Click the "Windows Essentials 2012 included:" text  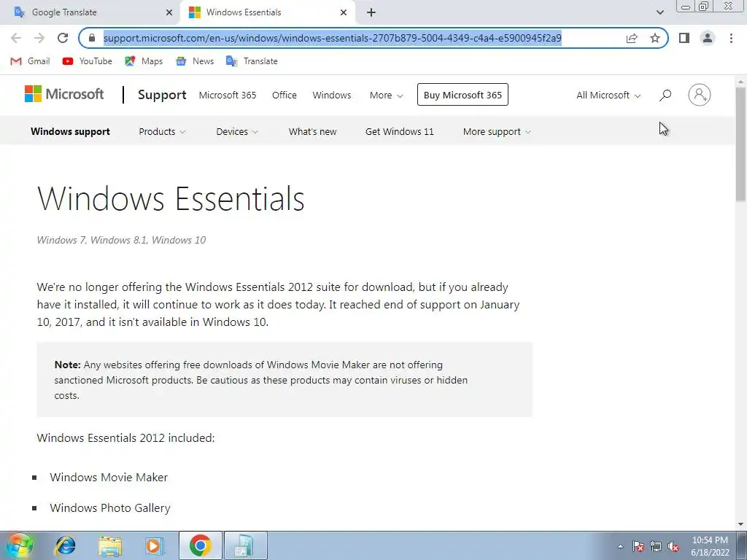[x=125, y=437]
